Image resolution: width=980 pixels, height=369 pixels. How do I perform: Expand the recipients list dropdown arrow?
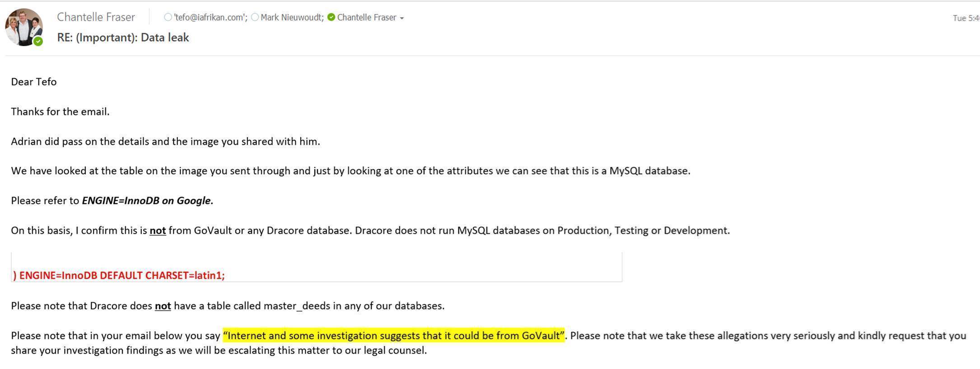click(402, 18)
